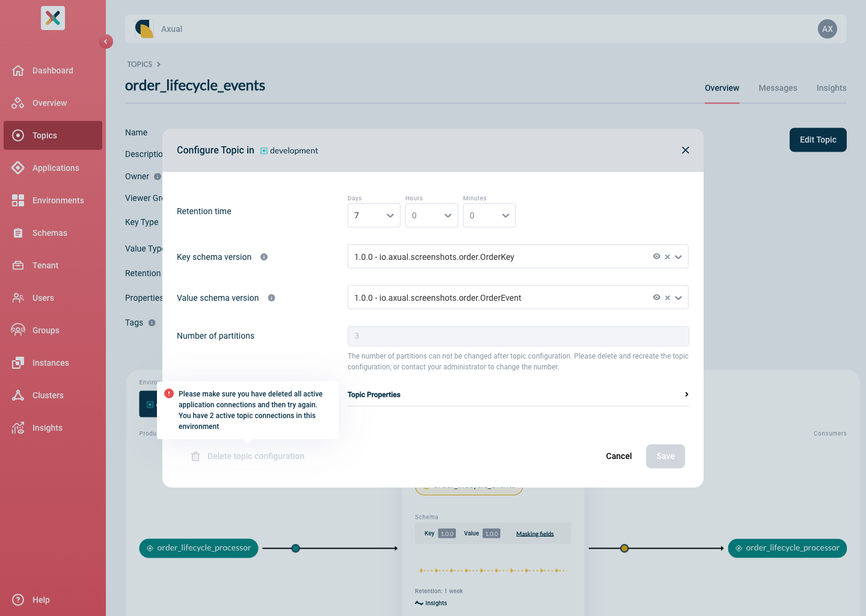Click the Edit Topic button
The width and height of the screenshot is (866, 616).
818,140
